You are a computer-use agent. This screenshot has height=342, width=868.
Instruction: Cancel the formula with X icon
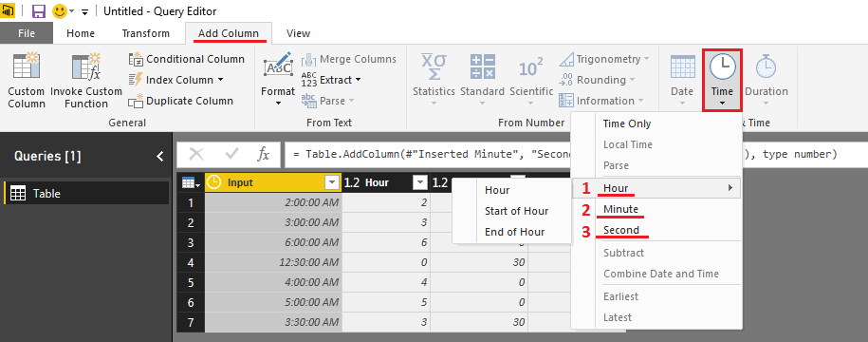click(x=196, y=155)
